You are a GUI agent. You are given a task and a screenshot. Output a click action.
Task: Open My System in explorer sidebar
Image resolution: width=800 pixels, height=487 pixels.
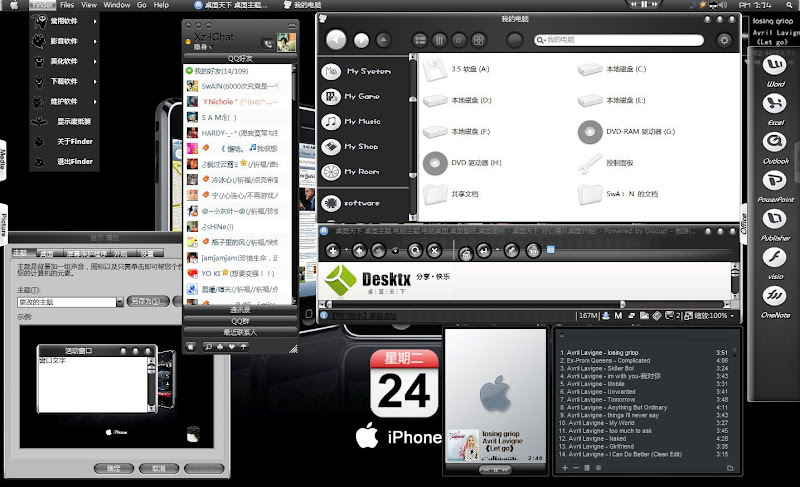point(357,71)
